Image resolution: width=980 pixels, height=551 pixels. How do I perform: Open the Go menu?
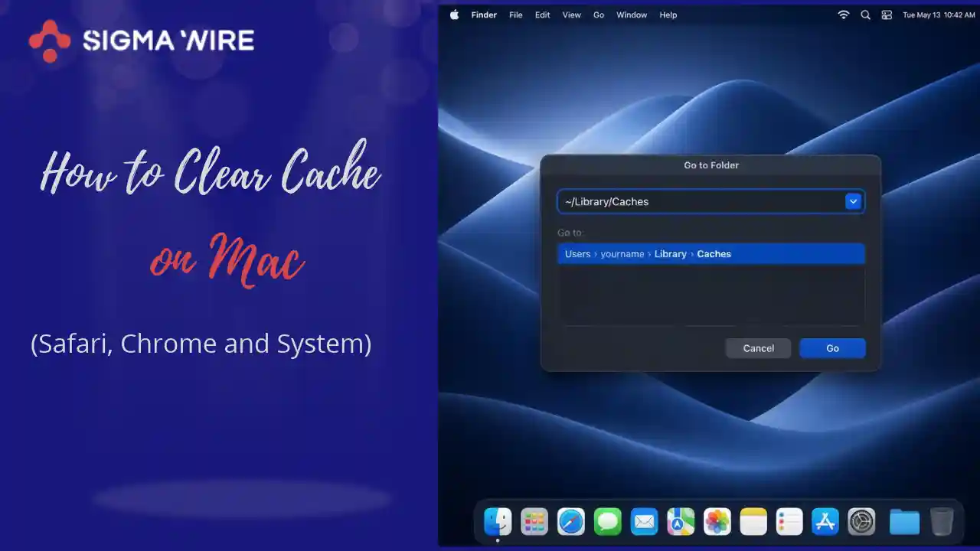tap(599, 15)
